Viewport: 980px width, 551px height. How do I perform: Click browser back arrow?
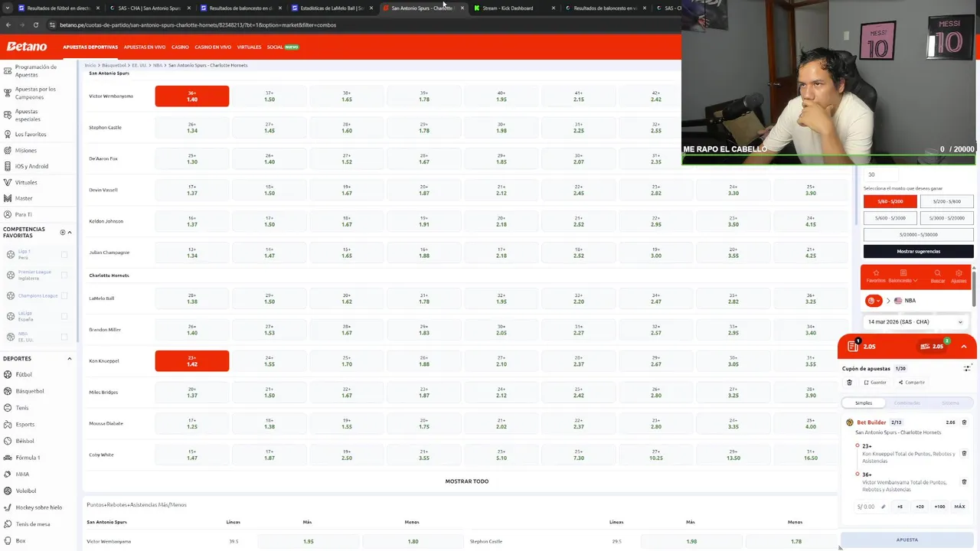(x=8, y=24)
